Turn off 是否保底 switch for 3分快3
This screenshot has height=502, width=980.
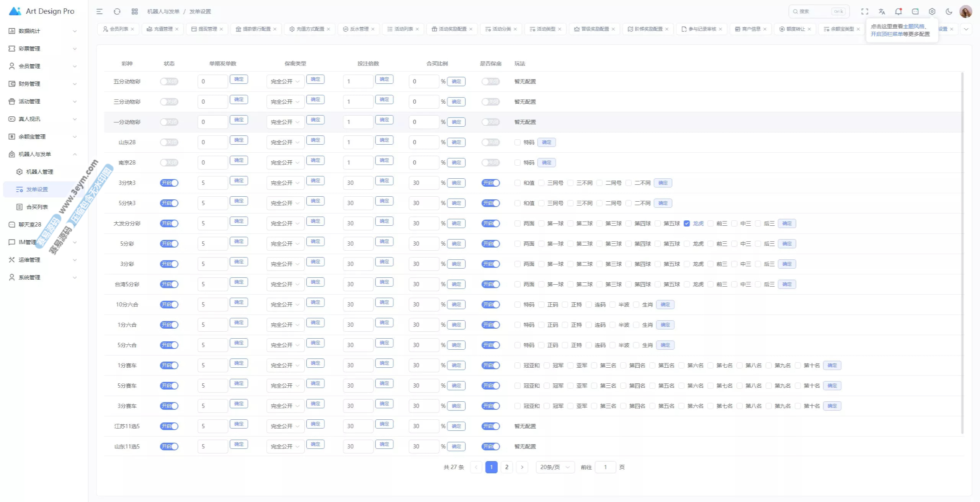pos(490,183)
